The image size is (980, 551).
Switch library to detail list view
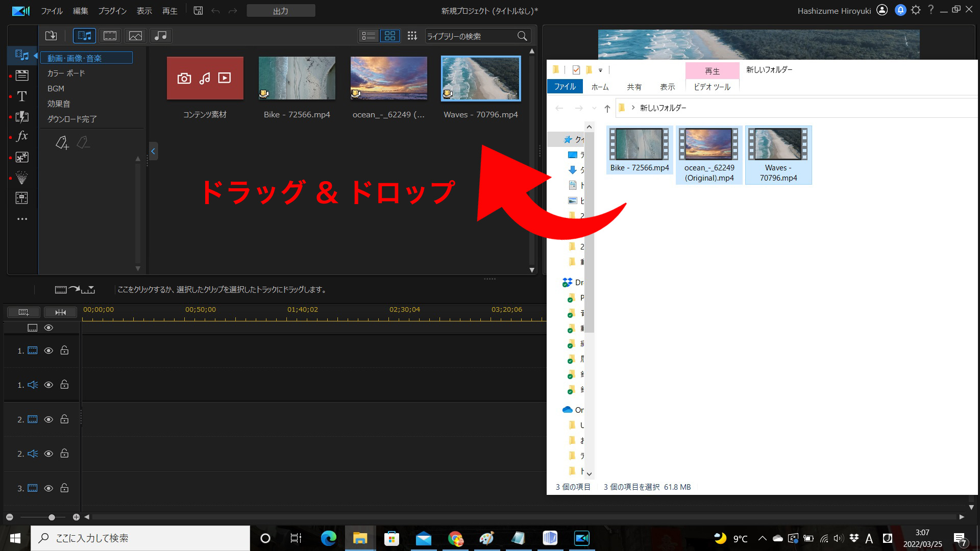click(x=368, y=36)
